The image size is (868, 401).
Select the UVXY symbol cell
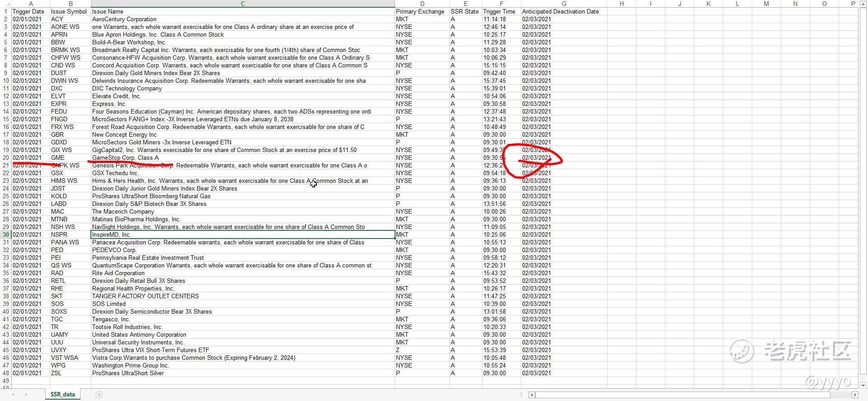pos(71,350)
